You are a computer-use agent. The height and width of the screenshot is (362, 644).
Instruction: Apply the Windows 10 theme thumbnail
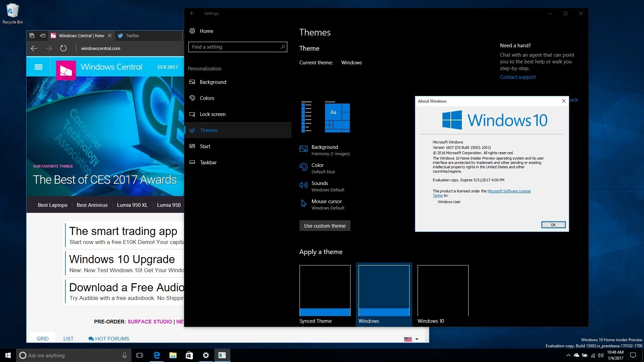point(443,291)
